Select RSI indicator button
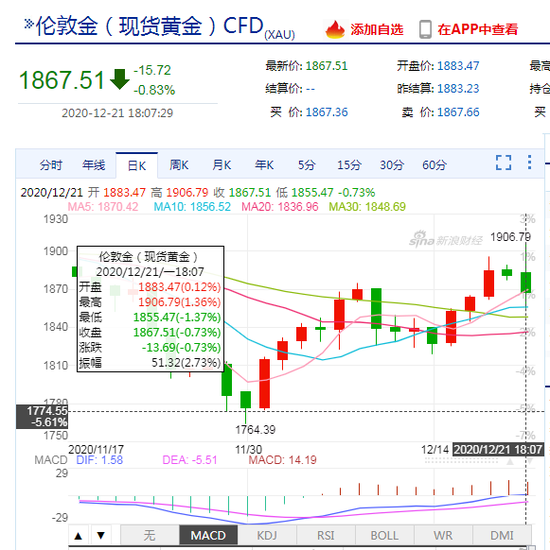Image resolution: width=550 pixels, height=550 pixels. 326,536
